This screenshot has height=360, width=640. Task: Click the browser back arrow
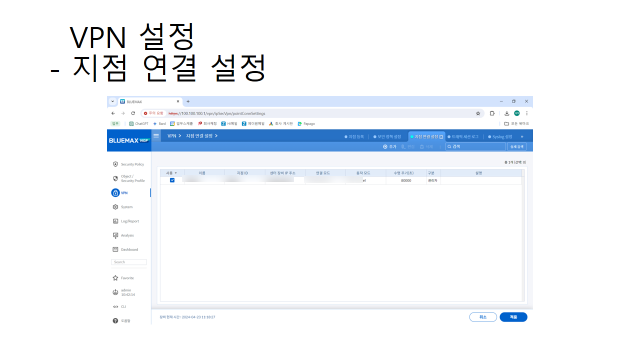(x=113, y=113)
